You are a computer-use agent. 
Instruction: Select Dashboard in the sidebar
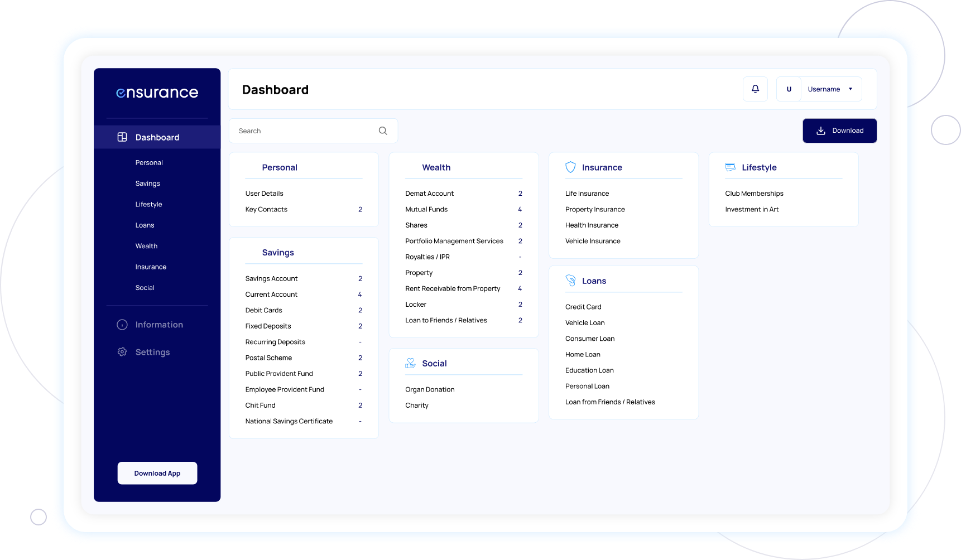point(157,137)
